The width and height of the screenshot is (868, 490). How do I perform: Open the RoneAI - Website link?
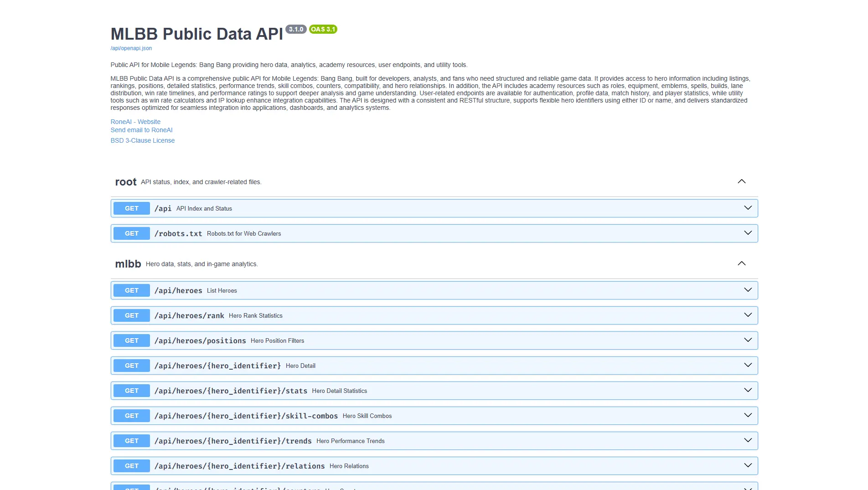point(135,122)
